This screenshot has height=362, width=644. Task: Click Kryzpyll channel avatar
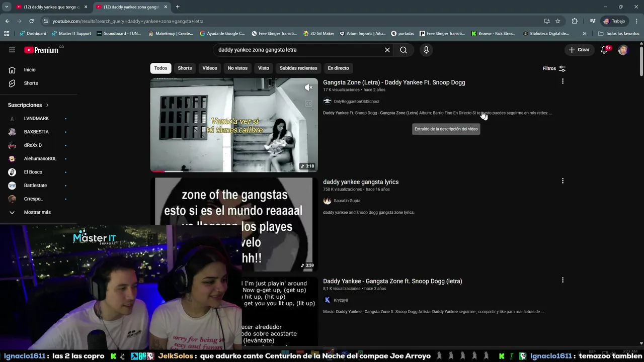pyautogui.click(x=327, y=300)
